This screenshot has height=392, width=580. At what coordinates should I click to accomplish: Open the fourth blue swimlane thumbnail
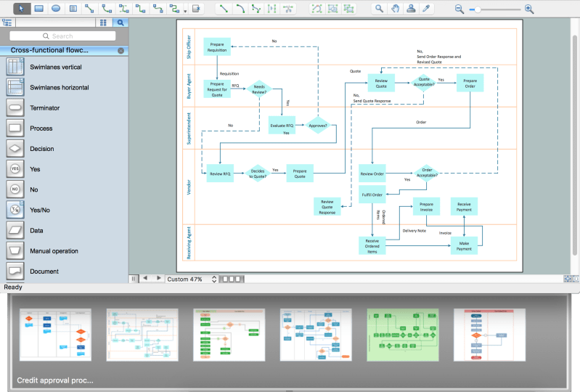[x=316, y=335]
